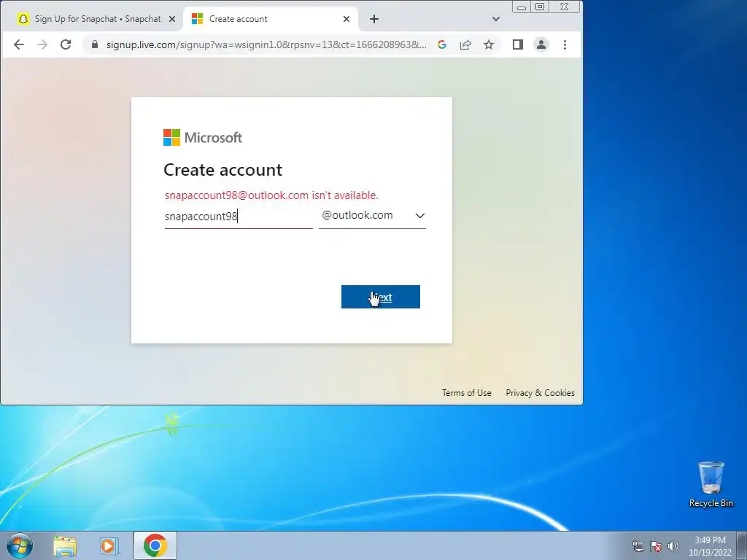Open the Chrome profile avatar menu
This screenshot has width=747, height=560.
pos(541,44)
